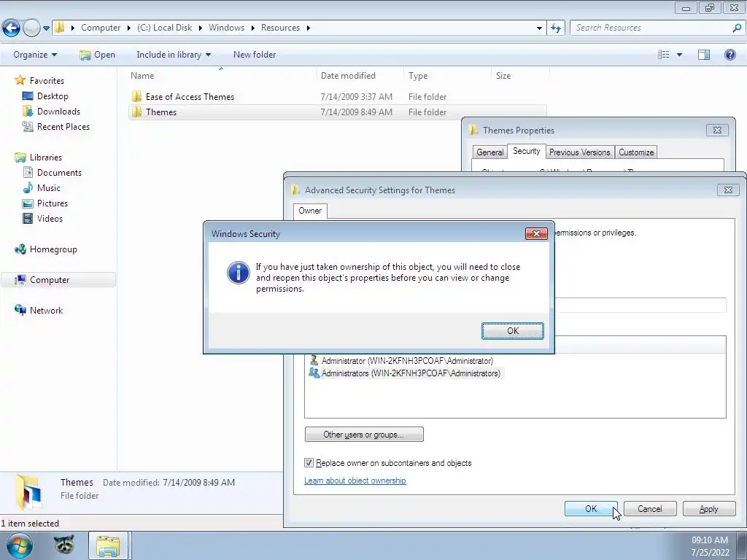Click the New folder button
Screen dimensions: 747x560
tap(255, 55)
